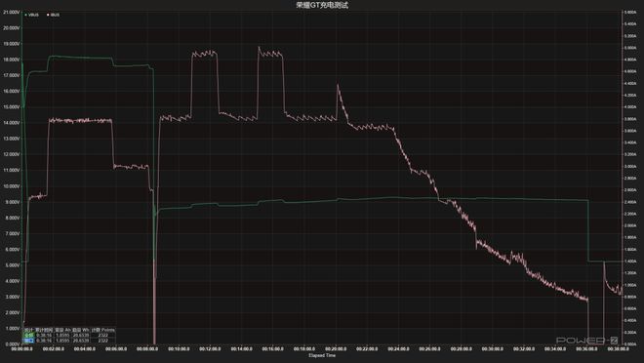Click the 5.000A current axis label
Image resolution: width=644 pixels, height=363 pixels.
(x=630, y=48)
